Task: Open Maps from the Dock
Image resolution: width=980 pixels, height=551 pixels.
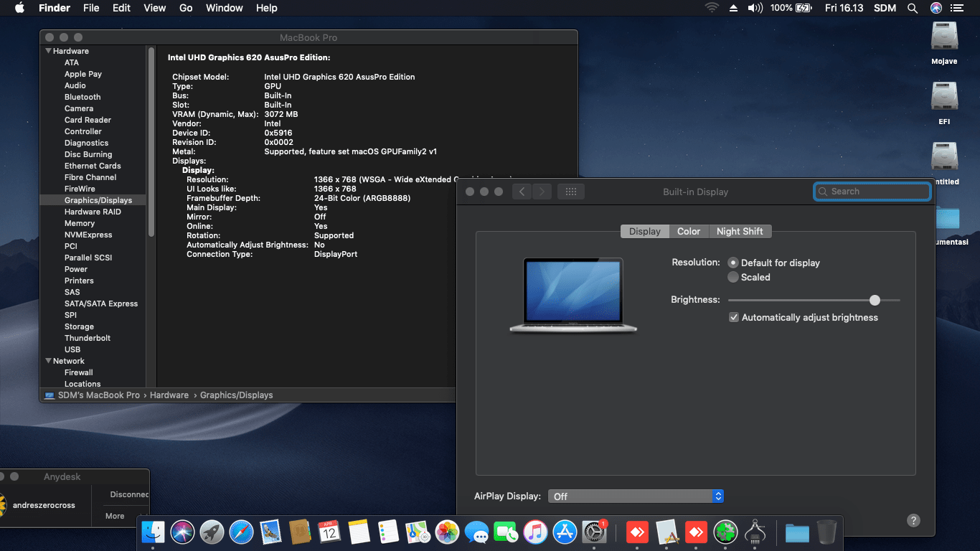Action: [x=418, y=532]
